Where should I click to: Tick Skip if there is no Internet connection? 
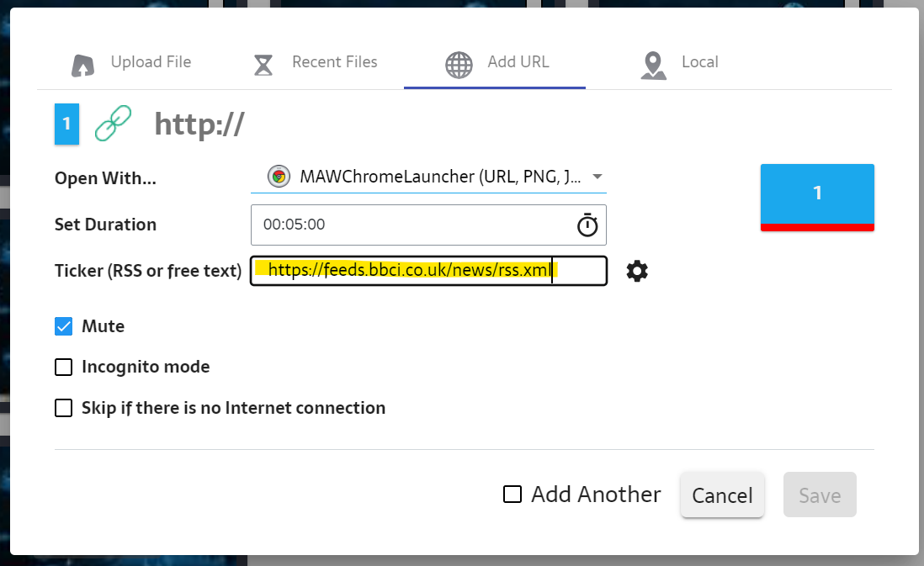[64, 408]
